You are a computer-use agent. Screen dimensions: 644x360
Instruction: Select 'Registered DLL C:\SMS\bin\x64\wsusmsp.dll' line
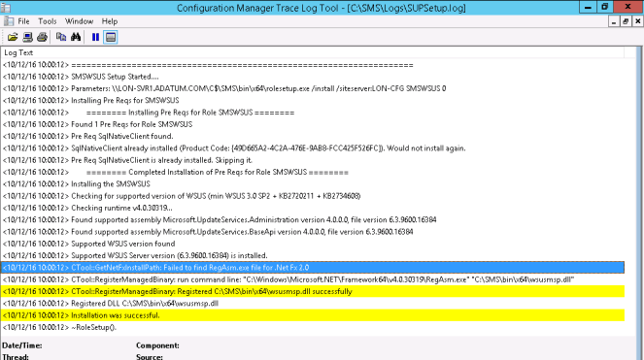[313, 304]
